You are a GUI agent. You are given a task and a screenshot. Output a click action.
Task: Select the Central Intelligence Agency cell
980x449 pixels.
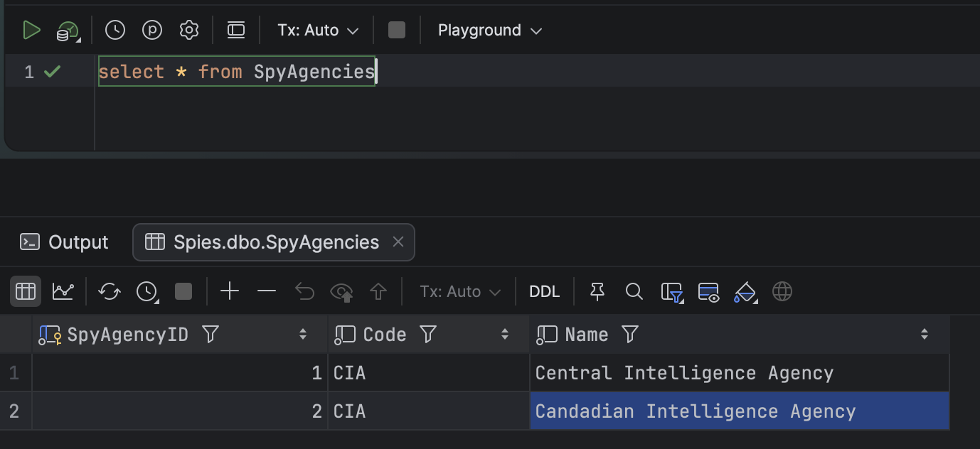740,373
